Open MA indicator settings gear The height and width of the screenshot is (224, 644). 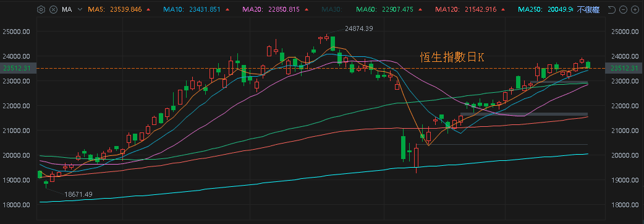[x=41, y=9]
